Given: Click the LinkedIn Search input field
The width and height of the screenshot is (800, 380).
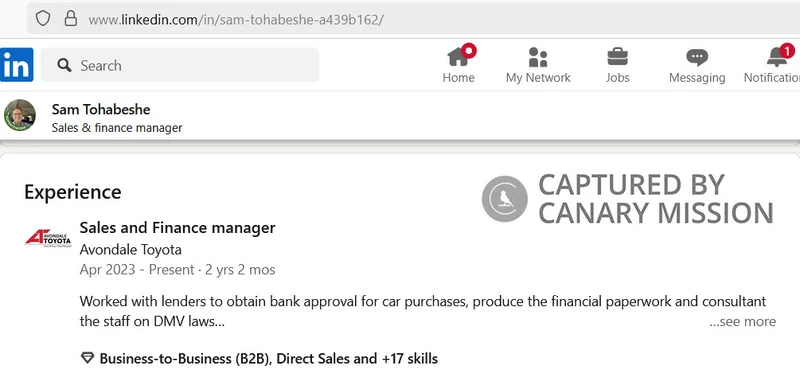Looking at the screenshot, I should (180, 65).
